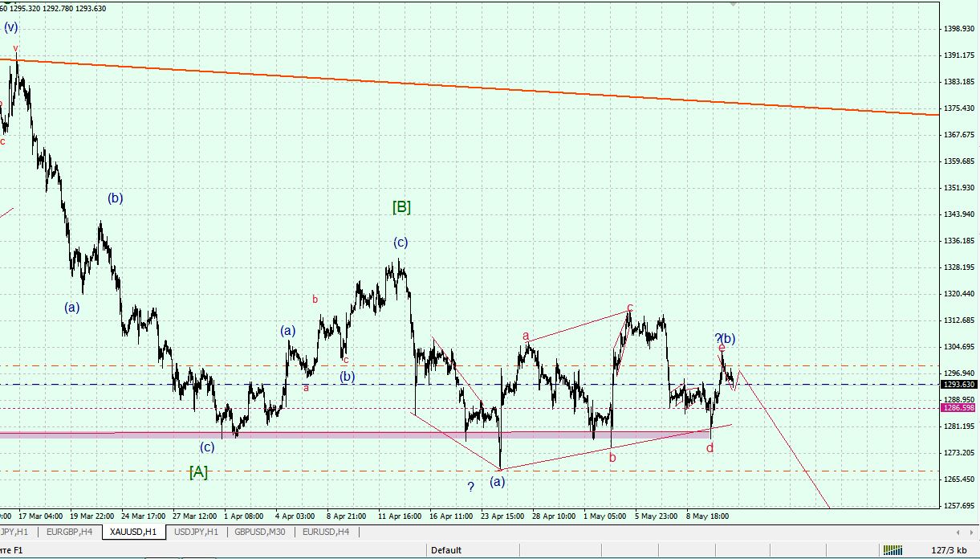Select the green [A] wave label

click(198, 472)
